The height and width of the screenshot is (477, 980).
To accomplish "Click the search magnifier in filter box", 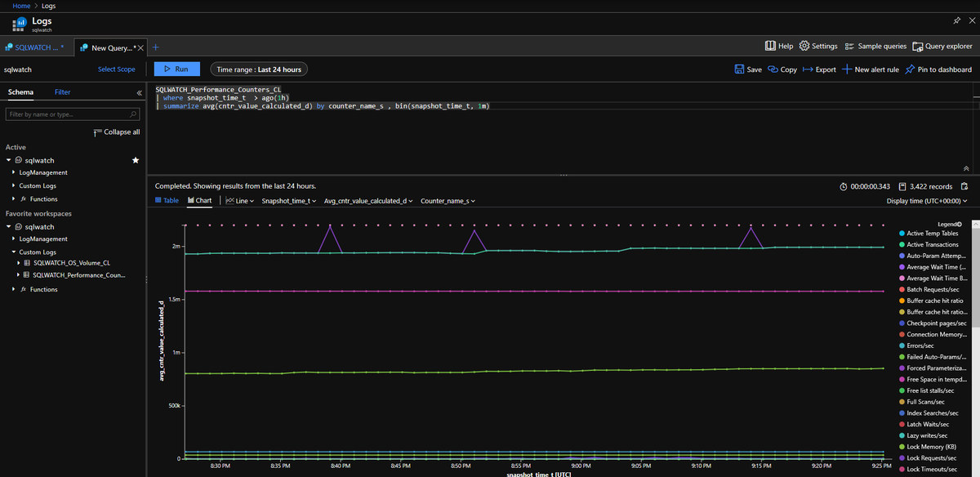I will [135, 114].
